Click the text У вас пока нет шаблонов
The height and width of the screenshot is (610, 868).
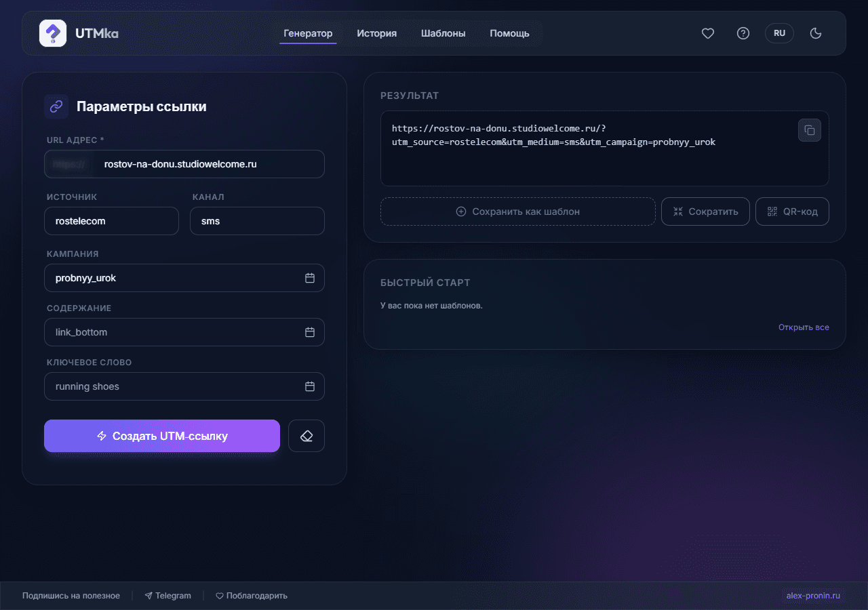tap(431, 306)
